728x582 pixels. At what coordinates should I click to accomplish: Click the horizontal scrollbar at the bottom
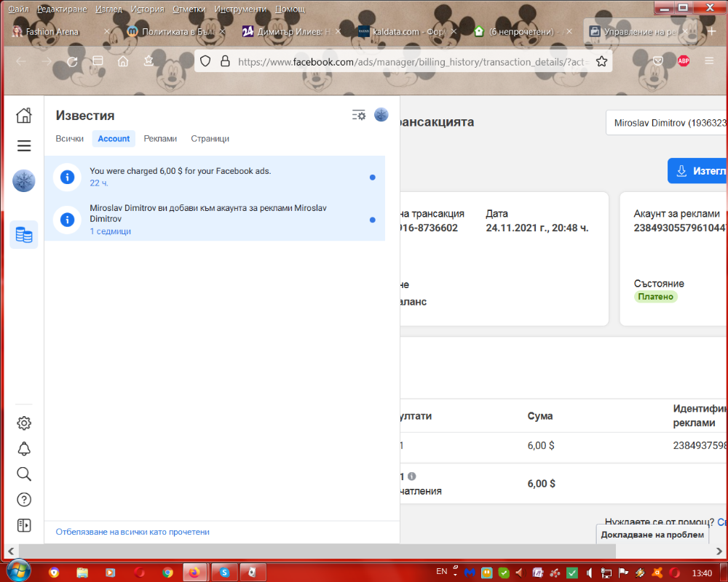317,551
